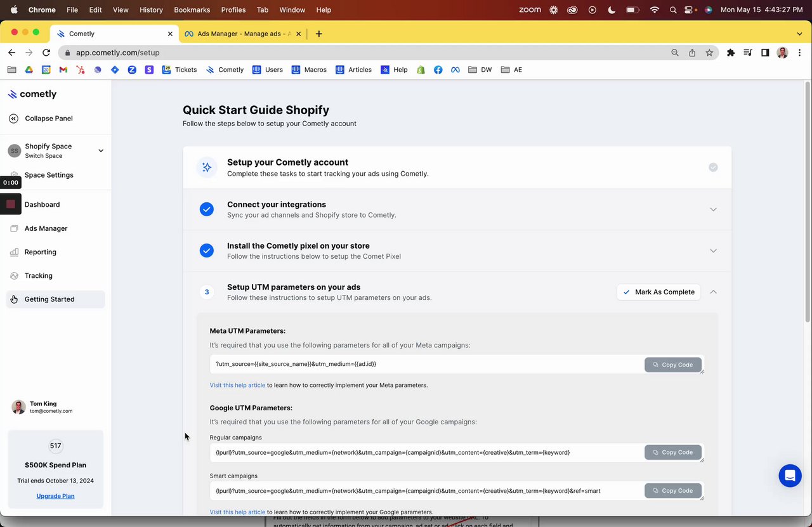Reload the page
The width and height of the screenshot is (812, 527).
46,53
